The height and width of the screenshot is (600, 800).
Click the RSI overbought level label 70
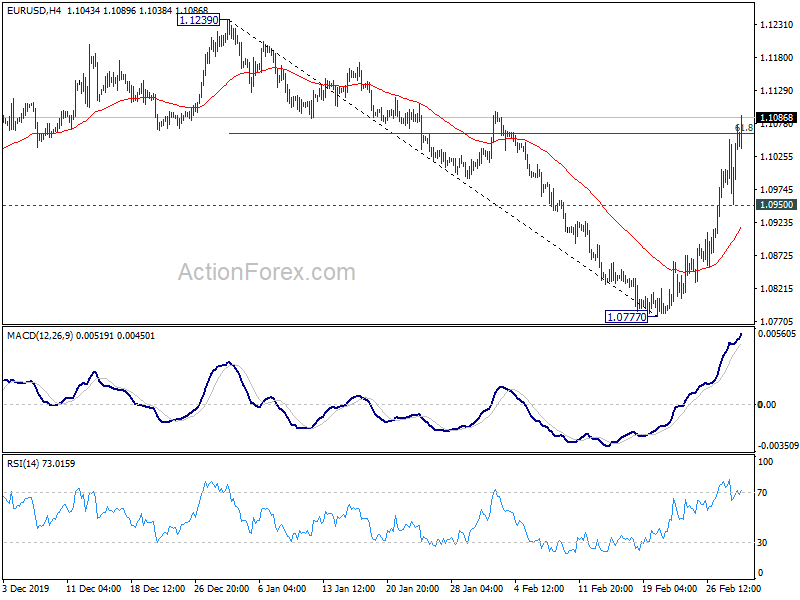(762, 493)
